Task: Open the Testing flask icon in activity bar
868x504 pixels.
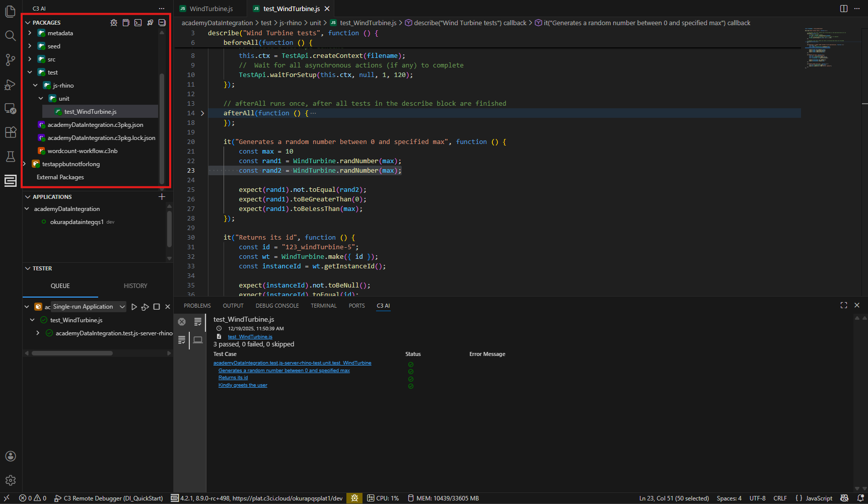Action: click(11, 156)
